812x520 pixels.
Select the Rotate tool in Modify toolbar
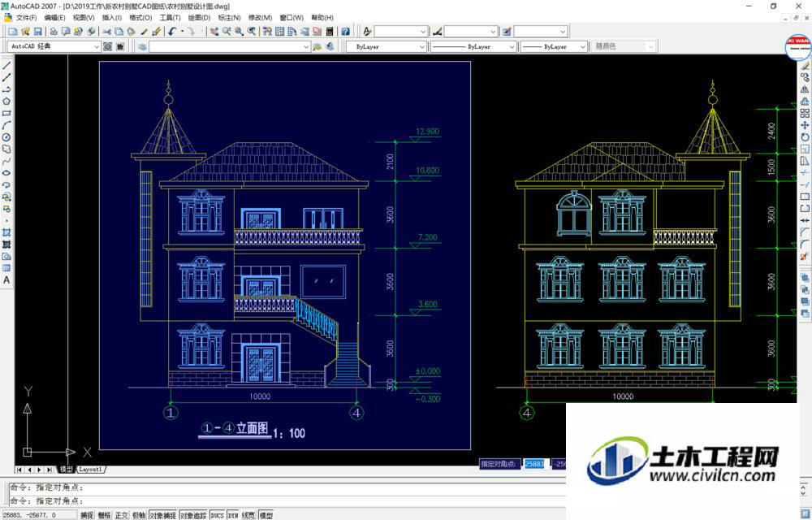[805, 137]
